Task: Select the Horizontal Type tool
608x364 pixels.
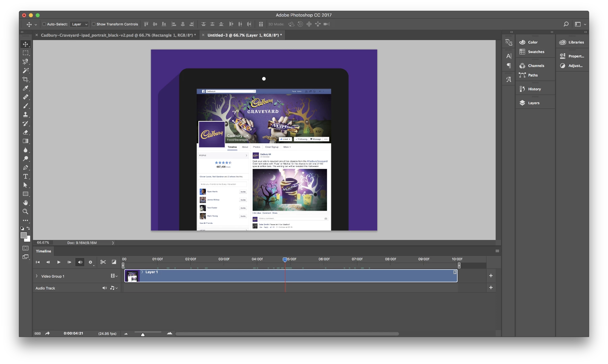Action: pyautogui.click(x=25, y=176)
